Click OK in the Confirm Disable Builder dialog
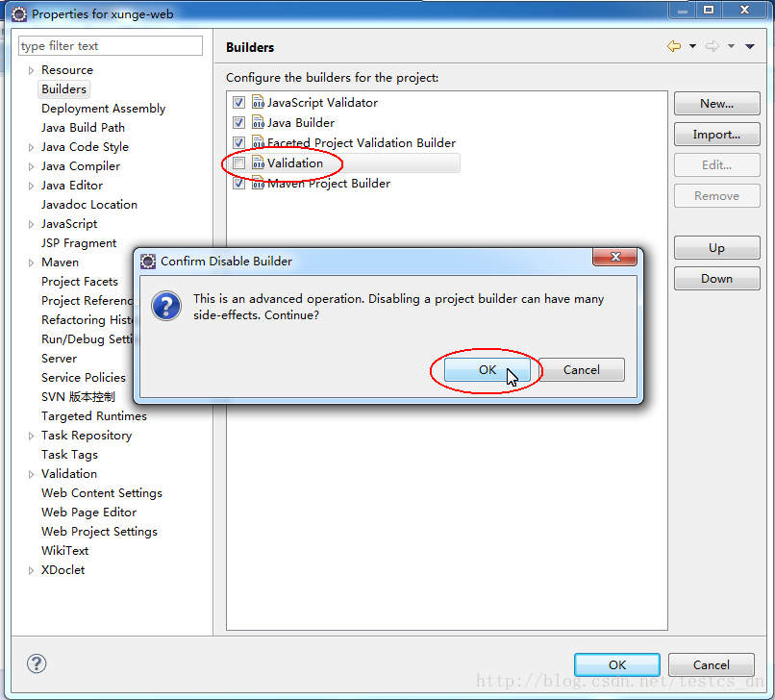This screenshot has width=775, height=700. [487, 370]
